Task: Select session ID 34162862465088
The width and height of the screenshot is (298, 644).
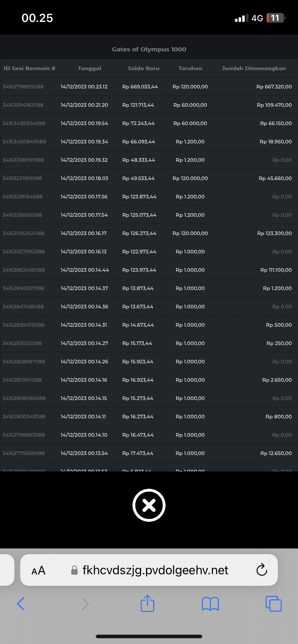Action: tap(24, 270)
